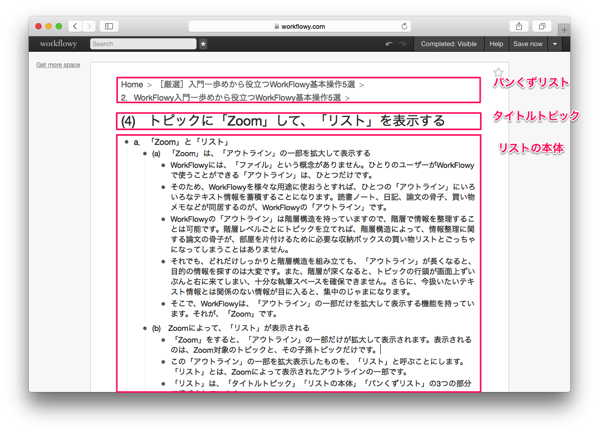This screenshot has width=599, height=433.
Task: Open the dropdown arrow next to Save now
Action: pos(555,44)
